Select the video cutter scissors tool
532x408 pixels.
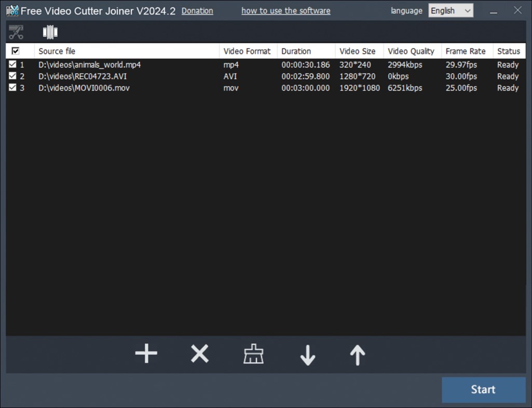click(16, 31)
